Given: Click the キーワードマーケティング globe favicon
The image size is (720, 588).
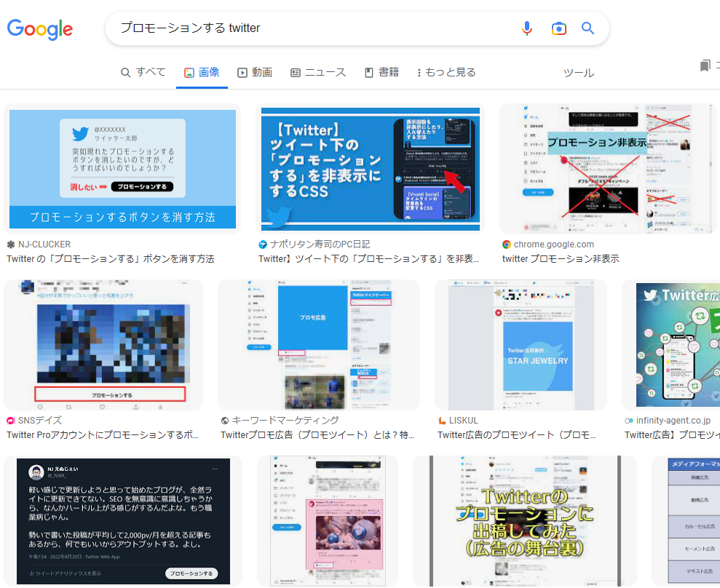Looking at the screenshot, I should [x=224, y=421].
